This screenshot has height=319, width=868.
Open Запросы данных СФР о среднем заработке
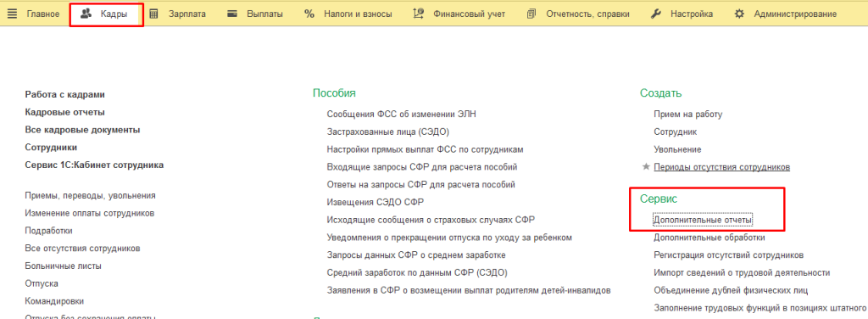(x=415, y=255)
